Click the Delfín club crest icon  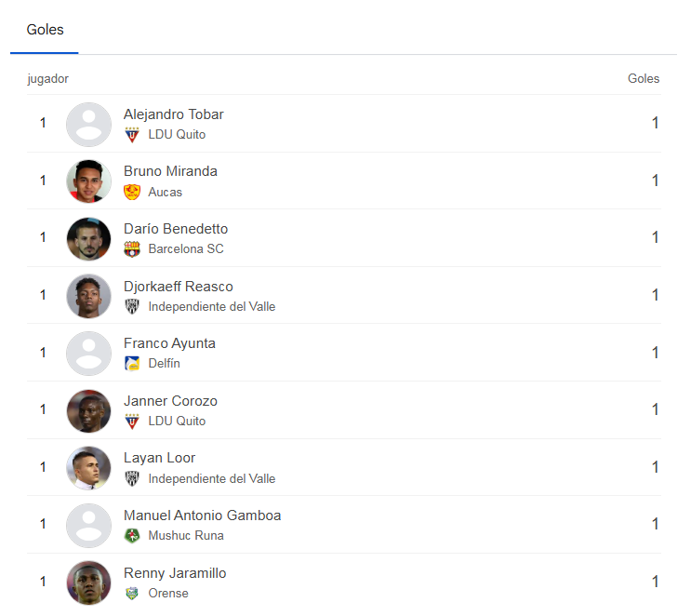(x=132, y=364)
